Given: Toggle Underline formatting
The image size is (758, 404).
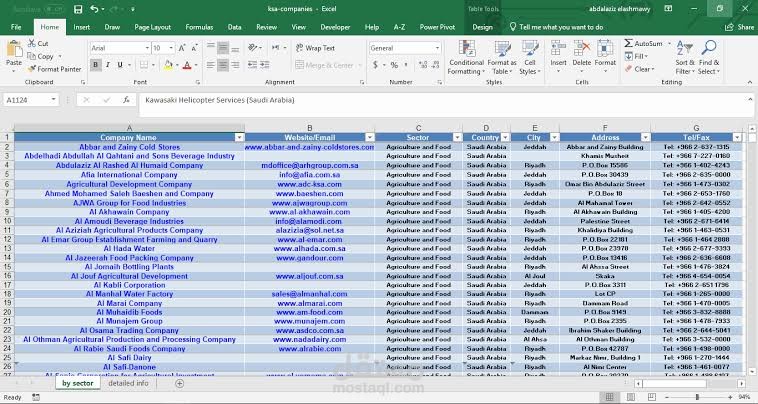Looking at the screenshot, I should (120, 65).
